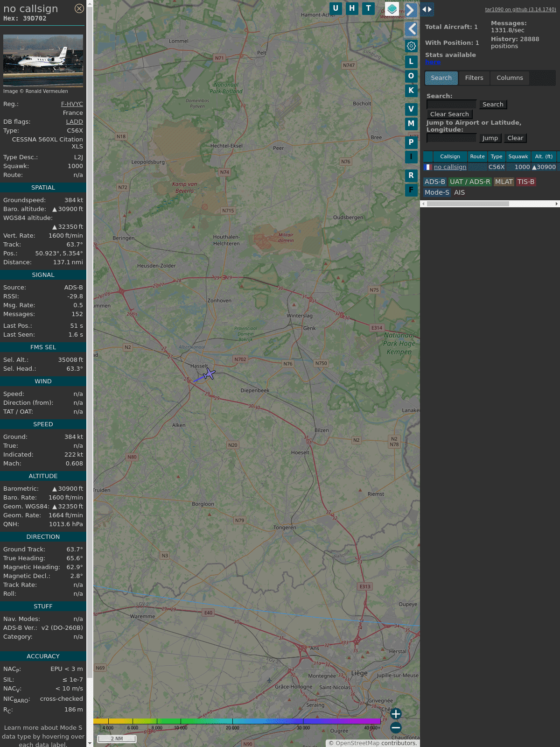
Task: Click the Clear Search button
Action: coord(449,114)
